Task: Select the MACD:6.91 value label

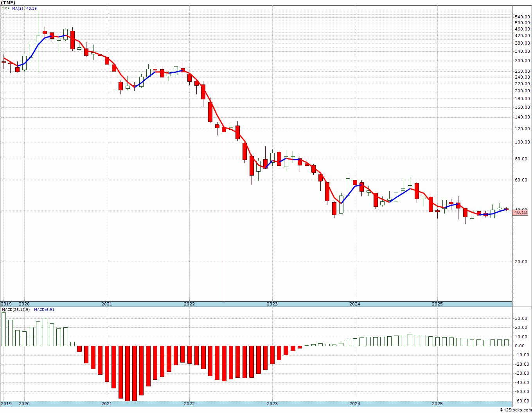Action: (44, 309)
